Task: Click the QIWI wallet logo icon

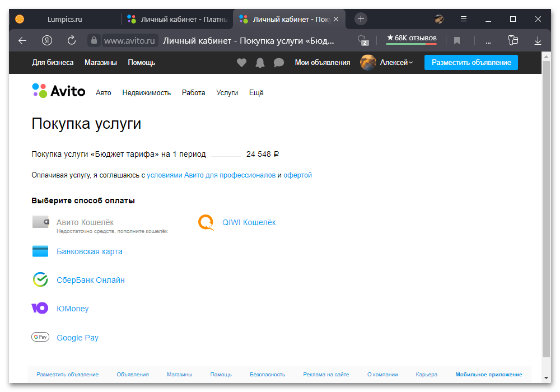Action: tap(206, 222)
